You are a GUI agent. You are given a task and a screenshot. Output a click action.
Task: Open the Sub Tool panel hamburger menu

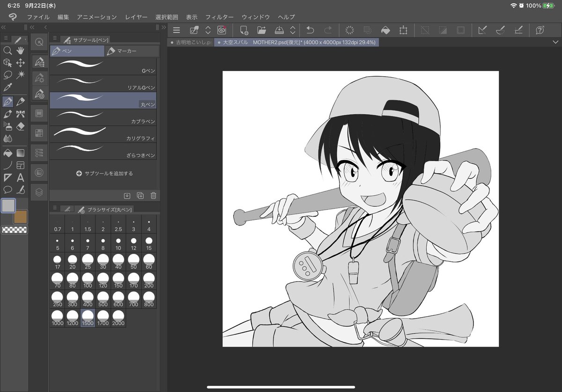click(x=55, y=38)
